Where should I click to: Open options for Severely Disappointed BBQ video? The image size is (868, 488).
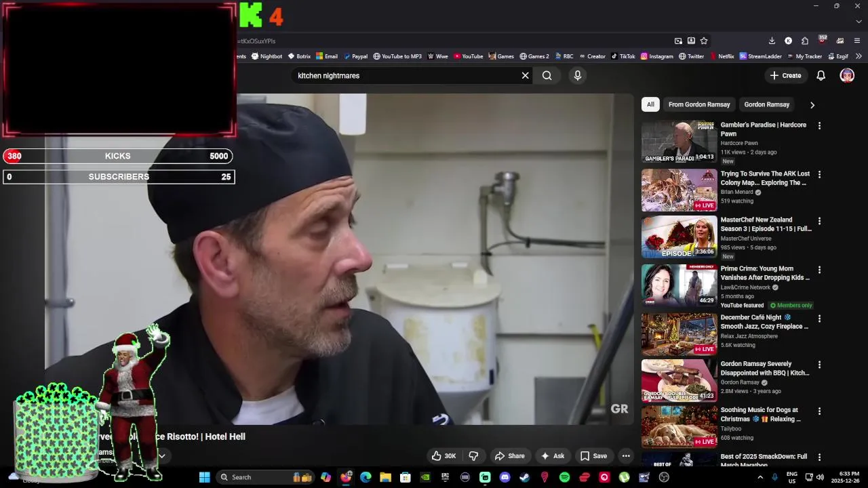[x=819, y=365]
